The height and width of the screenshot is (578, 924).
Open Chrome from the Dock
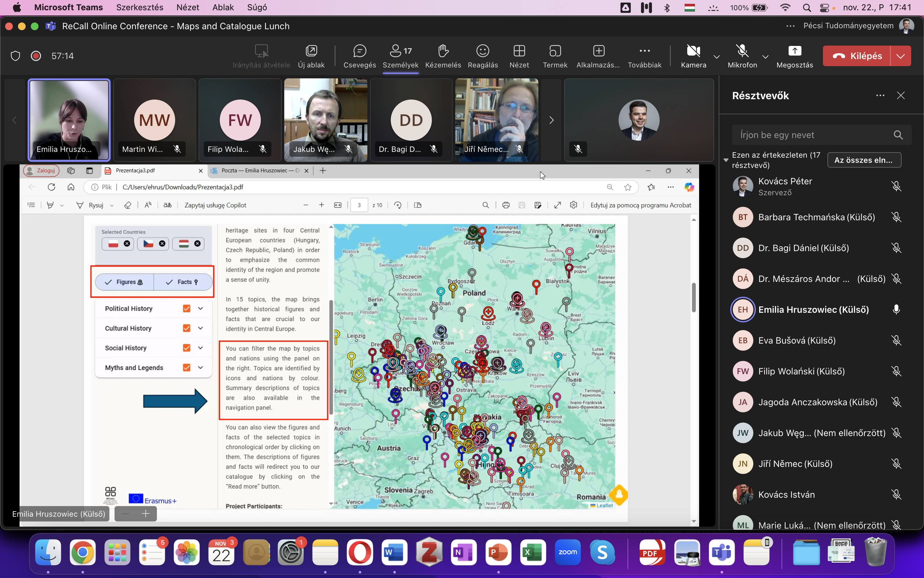82,552
